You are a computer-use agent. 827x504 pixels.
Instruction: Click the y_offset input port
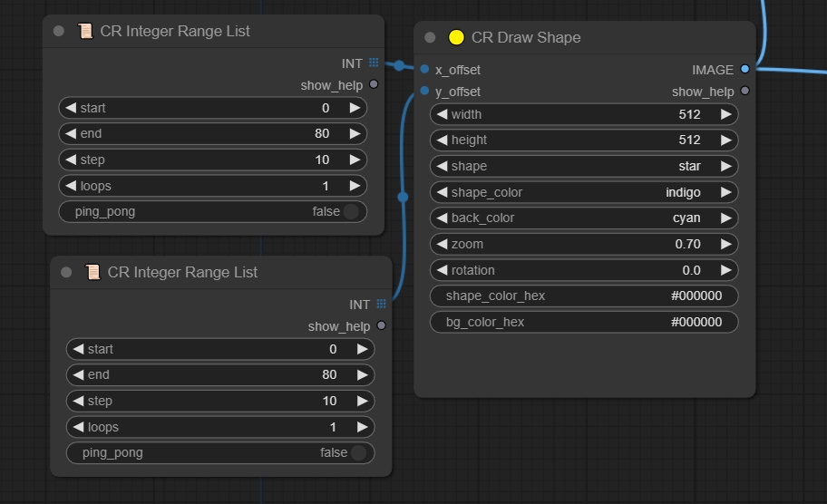424,92
